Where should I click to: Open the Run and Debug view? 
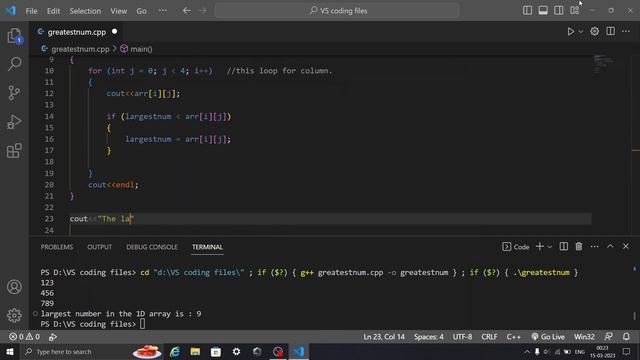(x=14, y=122)
